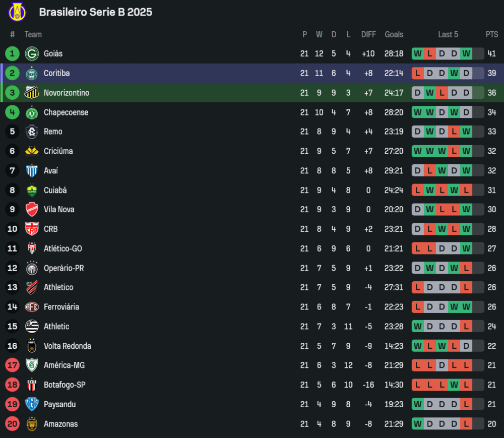Click Cuiabá's first Last 5 result badge
The width and height of the screenshot is (504, 438).
tap(417, 191)
